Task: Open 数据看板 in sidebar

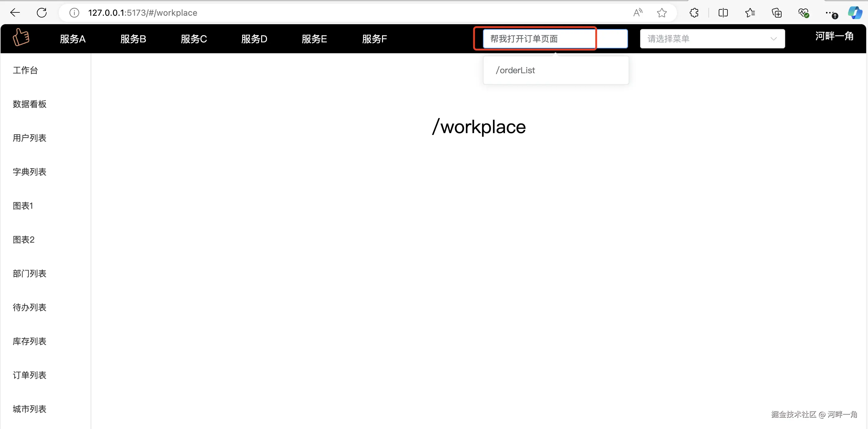Action: (30, 104)
